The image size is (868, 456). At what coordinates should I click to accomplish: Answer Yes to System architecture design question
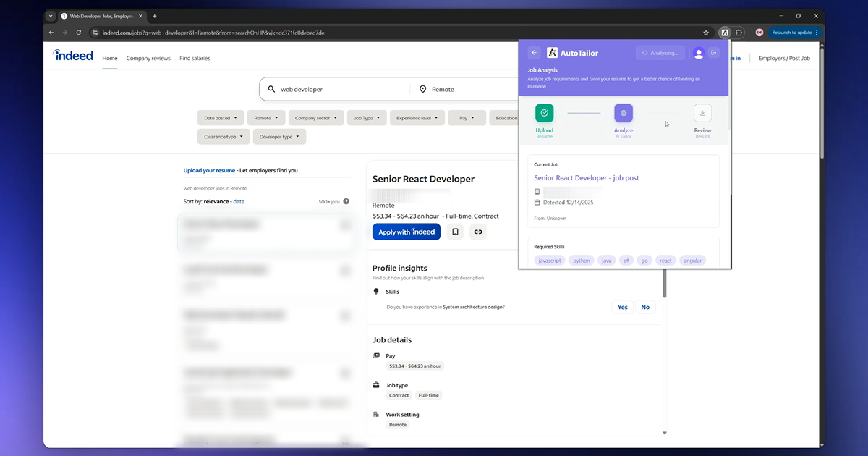[x=622, y=307]
